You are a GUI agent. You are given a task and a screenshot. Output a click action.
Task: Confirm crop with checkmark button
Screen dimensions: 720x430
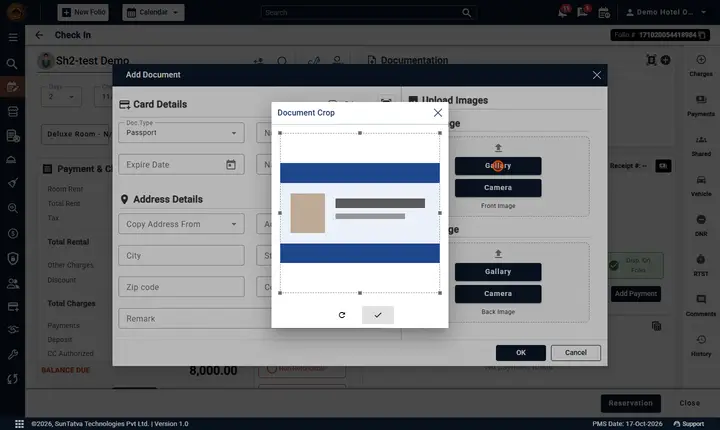click(x=377, y=315)
